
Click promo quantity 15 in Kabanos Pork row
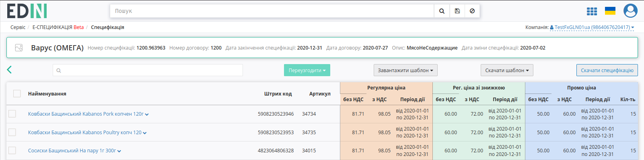coord(633,114)
